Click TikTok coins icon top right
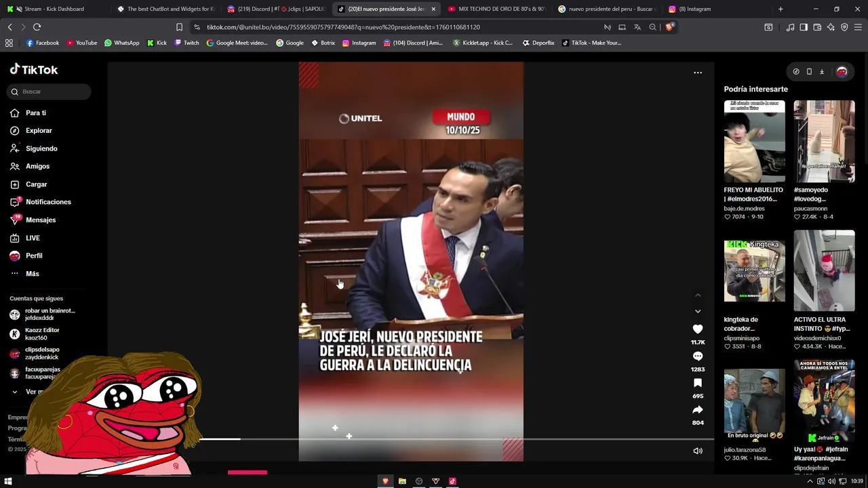This screenshot has height=488, width=868. tap(796, 71)
